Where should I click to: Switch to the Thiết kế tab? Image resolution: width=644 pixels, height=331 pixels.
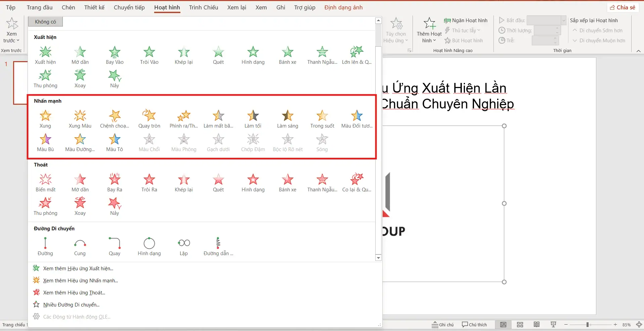[x=94, y=7]
